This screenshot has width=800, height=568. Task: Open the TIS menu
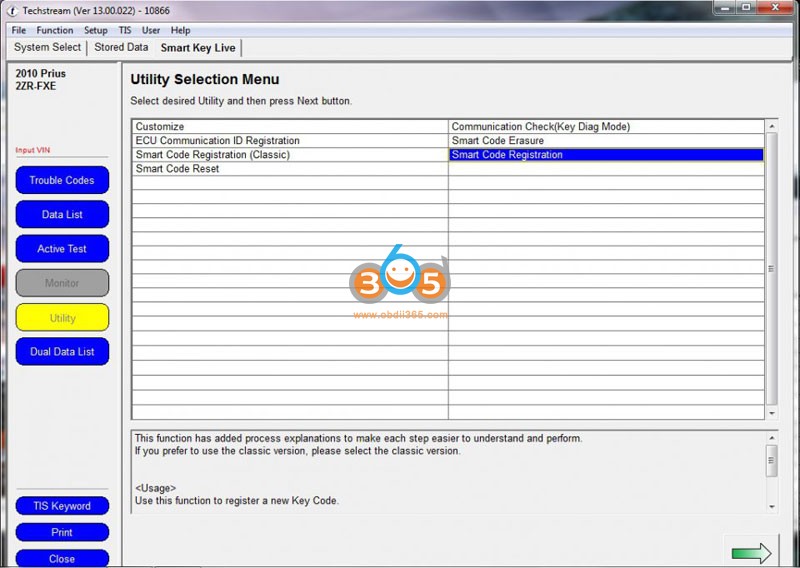click(x=125, y=30)
